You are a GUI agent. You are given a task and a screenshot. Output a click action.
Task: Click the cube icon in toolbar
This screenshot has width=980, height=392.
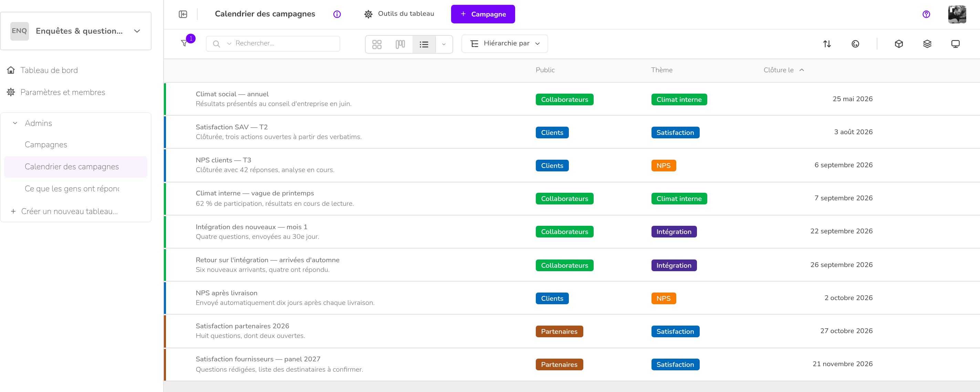click(x=899, y=44)
